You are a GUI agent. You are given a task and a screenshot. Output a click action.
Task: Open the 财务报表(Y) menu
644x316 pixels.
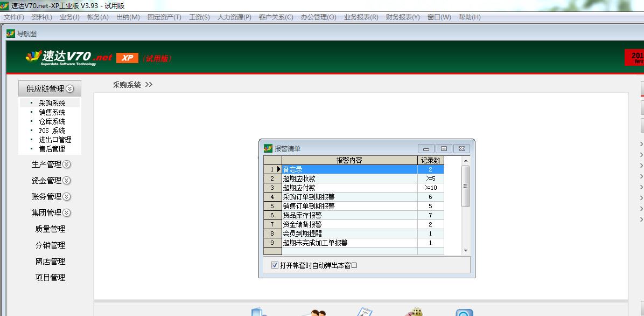(x=403, y=17)
